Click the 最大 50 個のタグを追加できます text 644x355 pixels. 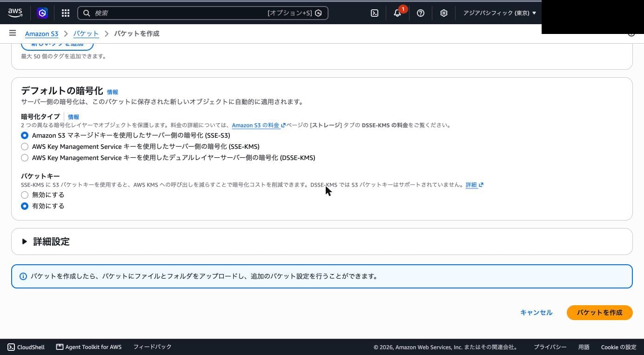64,56
